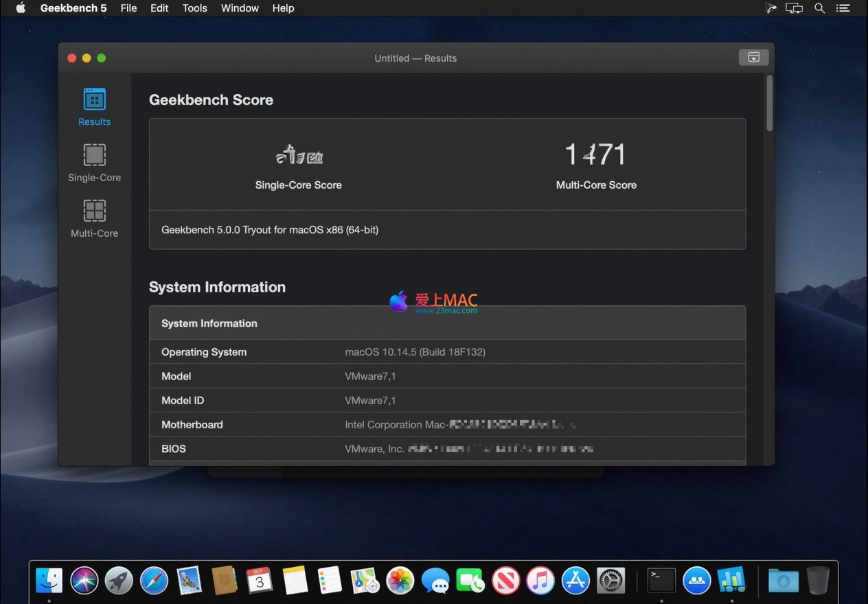Open Notification Center in menu bar
Viewport: 868px width, 604px height.
843,8
